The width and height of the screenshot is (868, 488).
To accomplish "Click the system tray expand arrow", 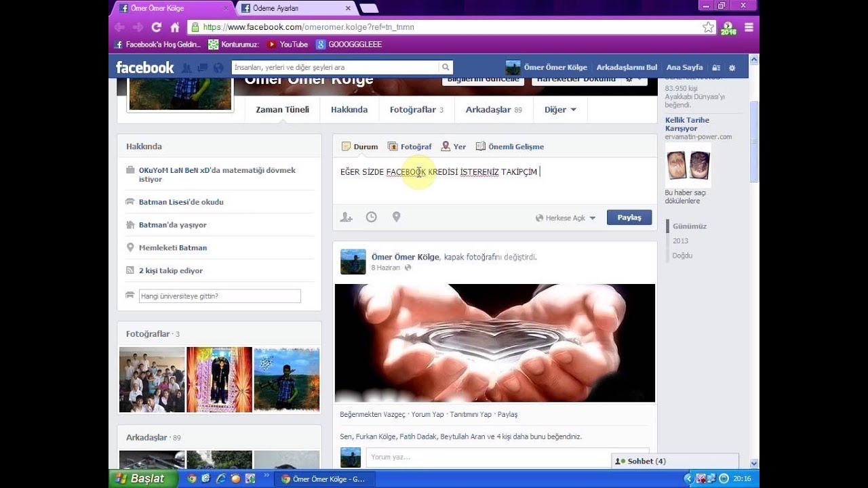I will point(688,479).
